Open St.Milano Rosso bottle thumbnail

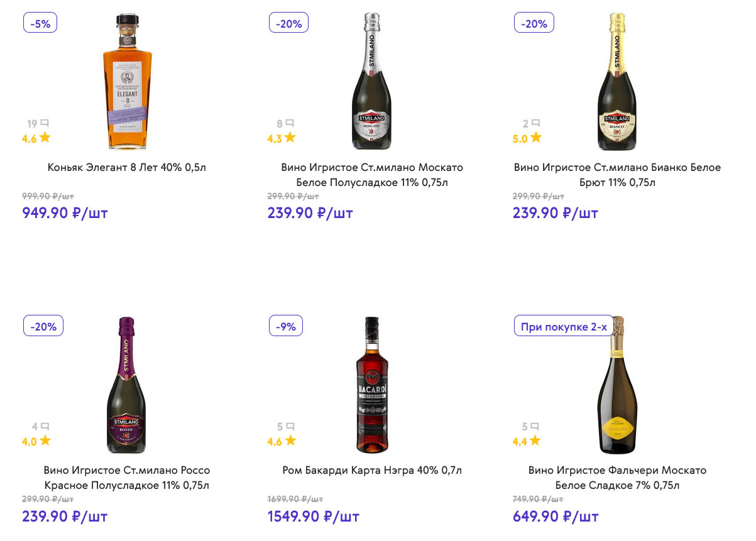tap(127, 385)
